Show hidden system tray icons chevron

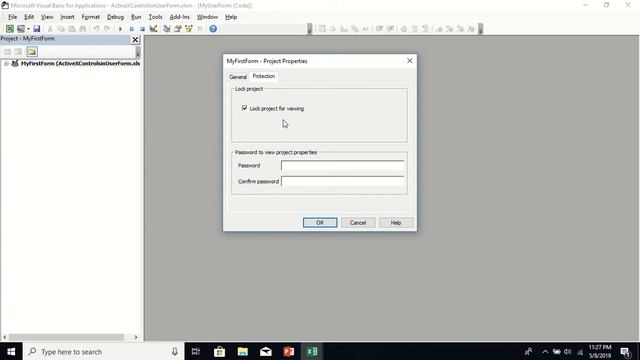(545, 351)
